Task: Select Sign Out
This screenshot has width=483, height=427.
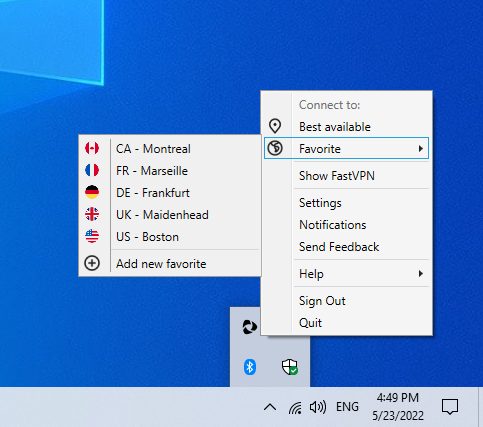Action: pos(347,301)
